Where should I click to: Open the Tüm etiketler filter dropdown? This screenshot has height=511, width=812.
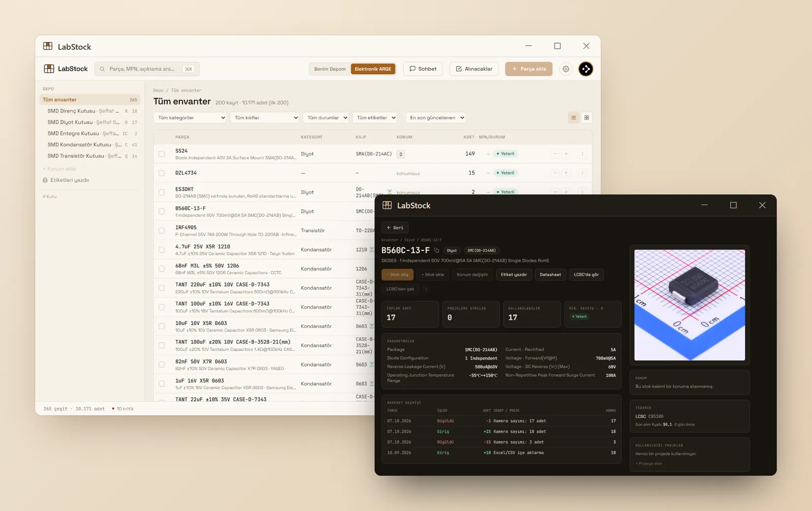(x=375, y=118)
